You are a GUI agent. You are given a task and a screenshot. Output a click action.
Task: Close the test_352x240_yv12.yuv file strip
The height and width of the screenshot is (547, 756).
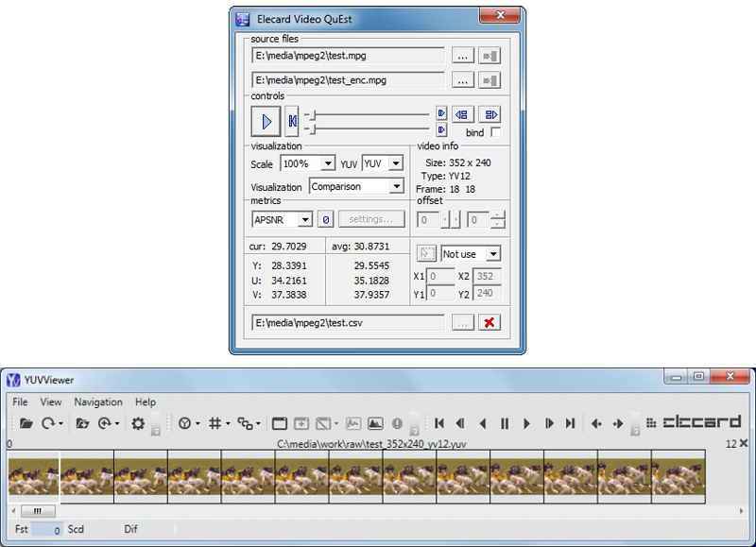click(744, 443)
